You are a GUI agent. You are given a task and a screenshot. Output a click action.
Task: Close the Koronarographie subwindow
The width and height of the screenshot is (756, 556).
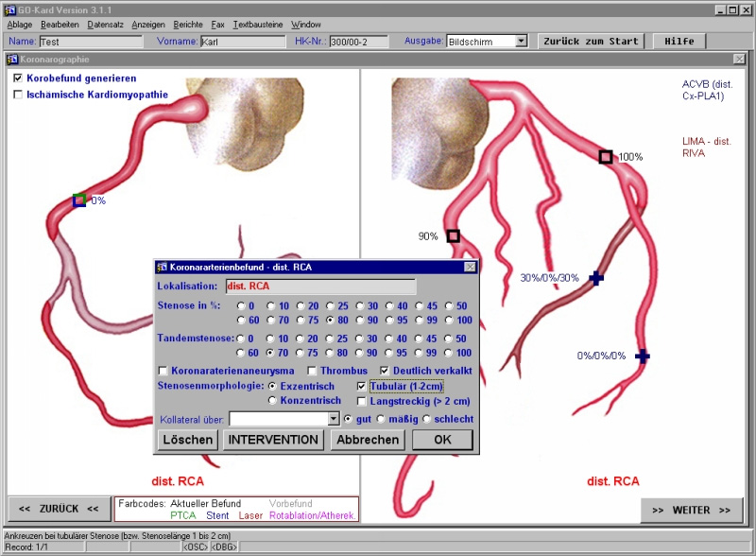tap(739, 59)
